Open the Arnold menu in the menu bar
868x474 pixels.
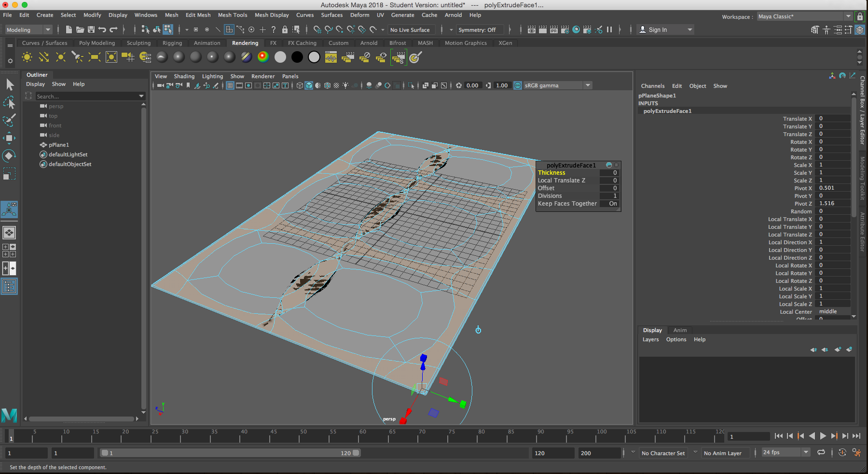(x=453, y=15)
